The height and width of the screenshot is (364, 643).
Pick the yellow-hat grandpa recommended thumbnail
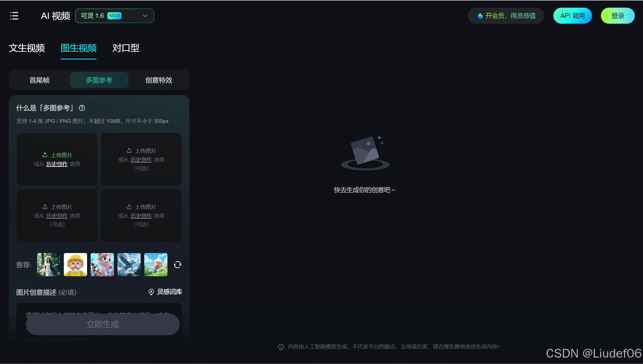(x=75, y=265)
